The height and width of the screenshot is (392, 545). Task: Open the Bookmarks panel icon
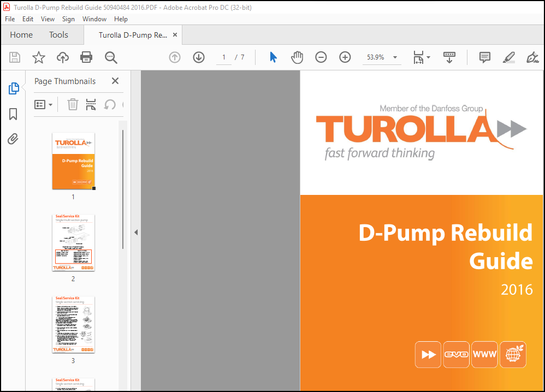(x=13, y=114)
